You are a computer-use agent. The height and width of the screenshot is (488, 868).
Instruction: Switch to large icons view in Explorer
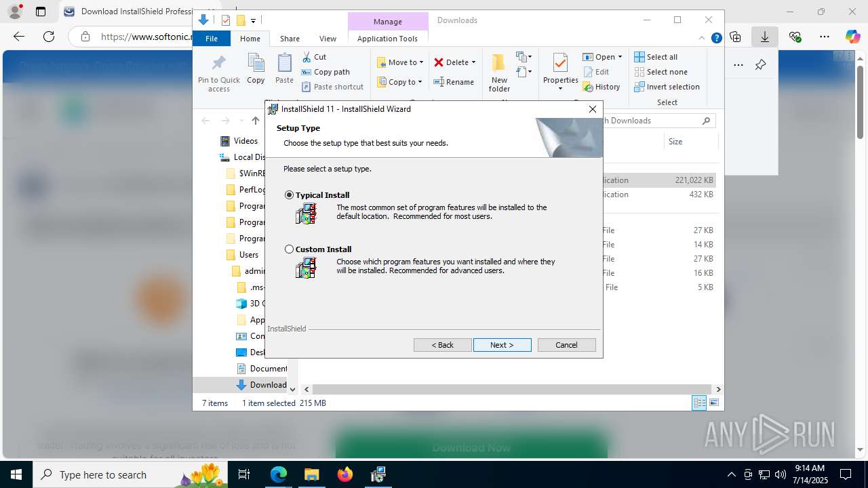pos(713,403)
